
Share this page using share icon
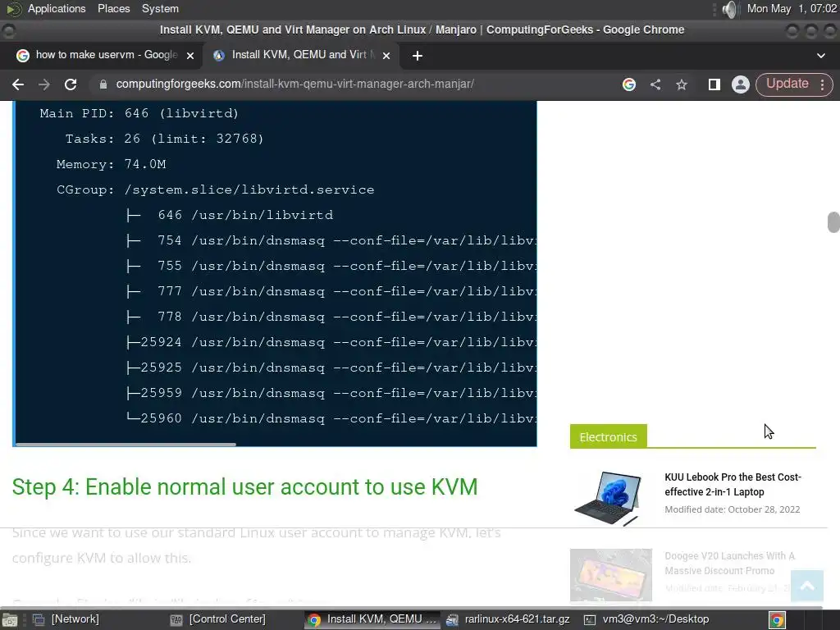(x=655, y=84)
